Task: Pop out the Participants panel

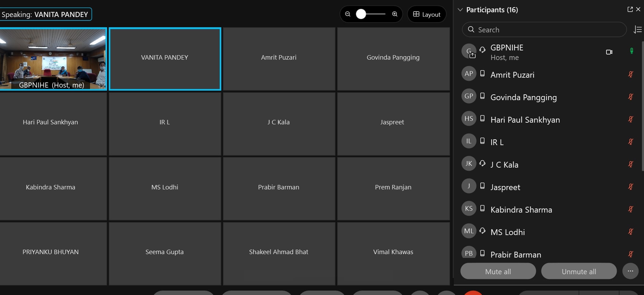Action: [x=630, y=10]
